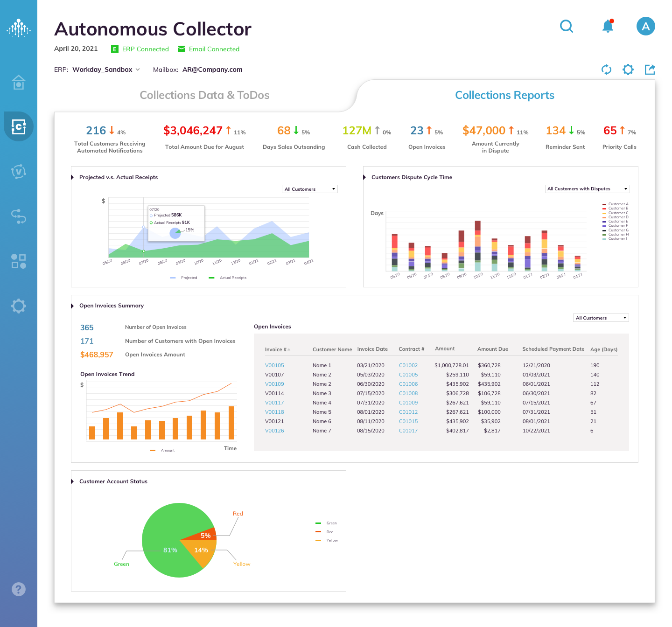Open the export/share report icon
Viewport: 672px width, 627px height.
[x=650, y=70]
